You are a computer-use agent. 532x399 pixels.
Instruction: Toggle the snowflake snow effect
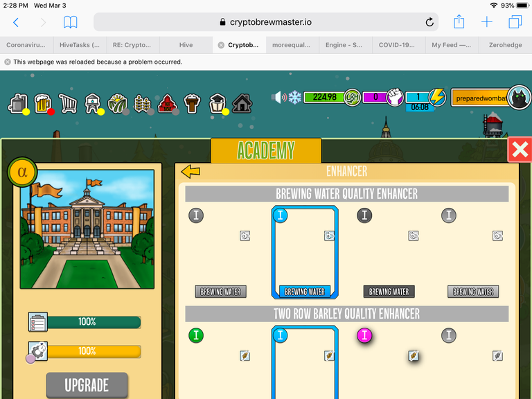(295, 98)
